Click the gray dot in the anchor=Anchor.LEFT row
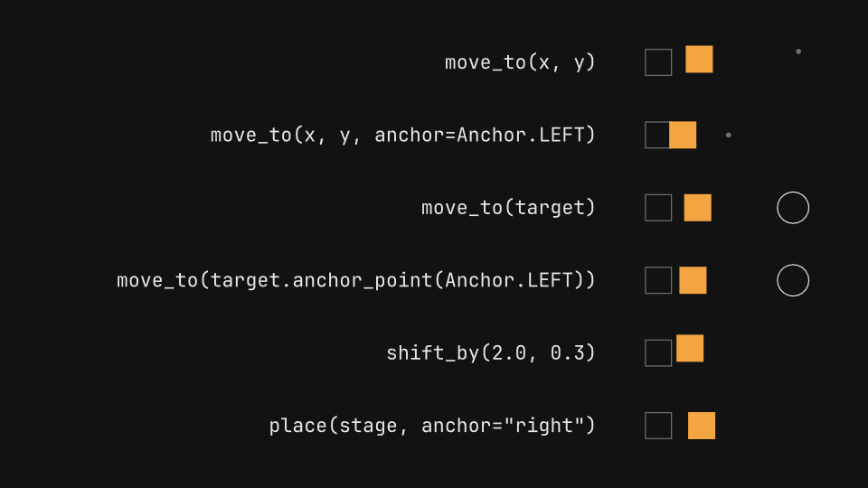Screen dimensions: 868x488 (x=729, y=135)
